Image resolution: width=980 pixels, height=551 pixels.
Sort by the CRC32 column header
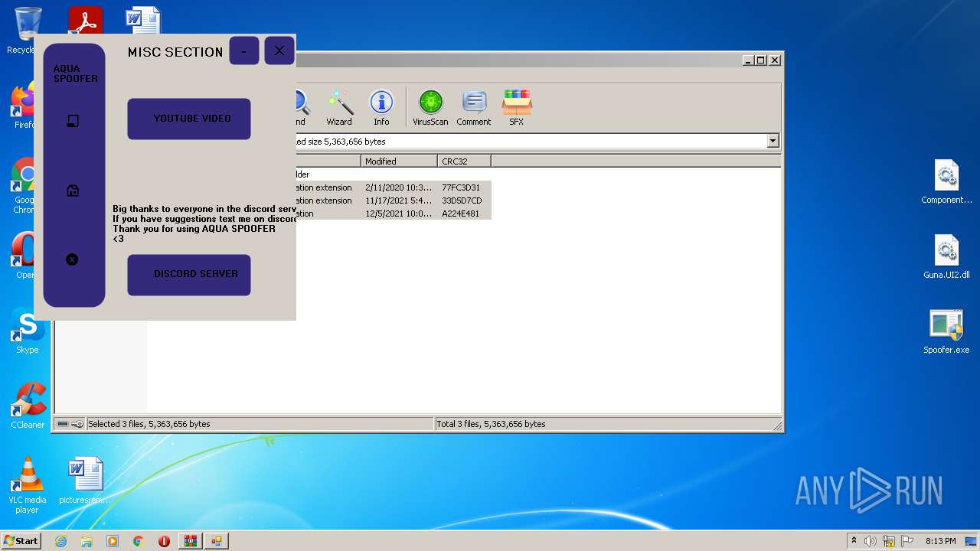pos(464,161)
